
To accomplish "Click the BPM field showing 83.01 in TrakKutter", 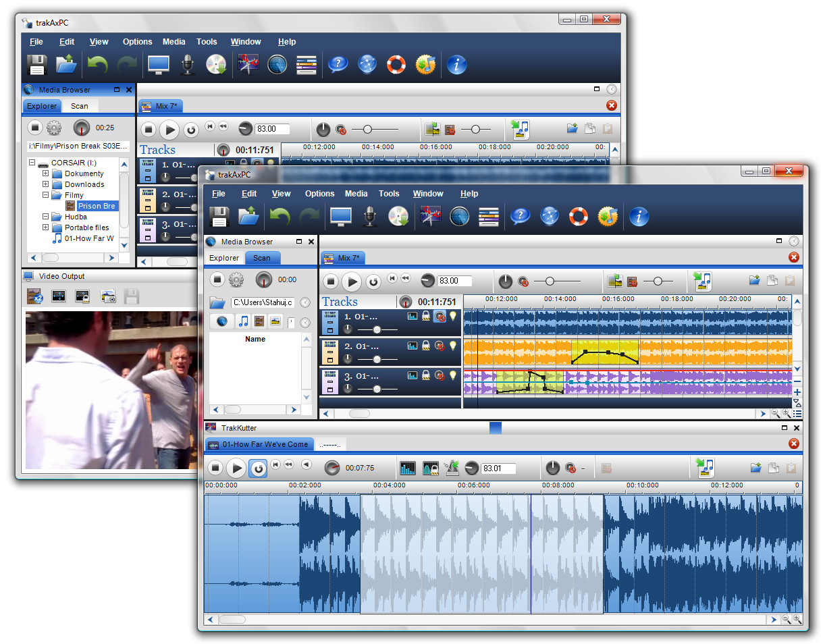I will click(500, 468).
